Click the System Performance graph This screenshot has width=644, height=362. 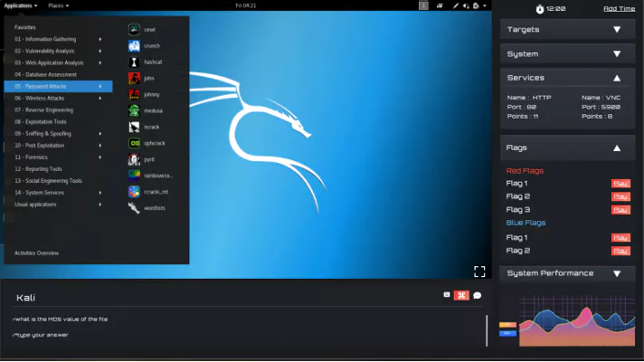[x=577, y=321]
